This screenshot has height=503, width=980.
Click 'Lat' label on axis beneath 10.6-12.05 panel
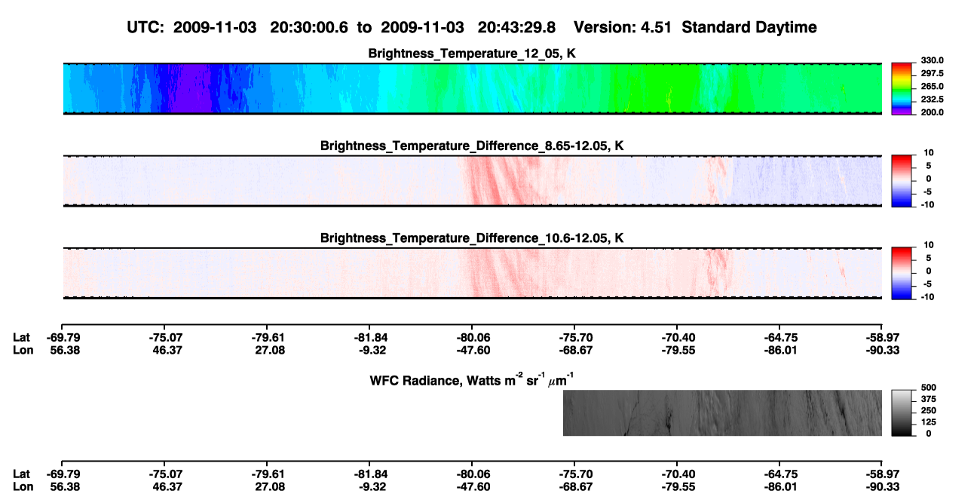[21, 336]
